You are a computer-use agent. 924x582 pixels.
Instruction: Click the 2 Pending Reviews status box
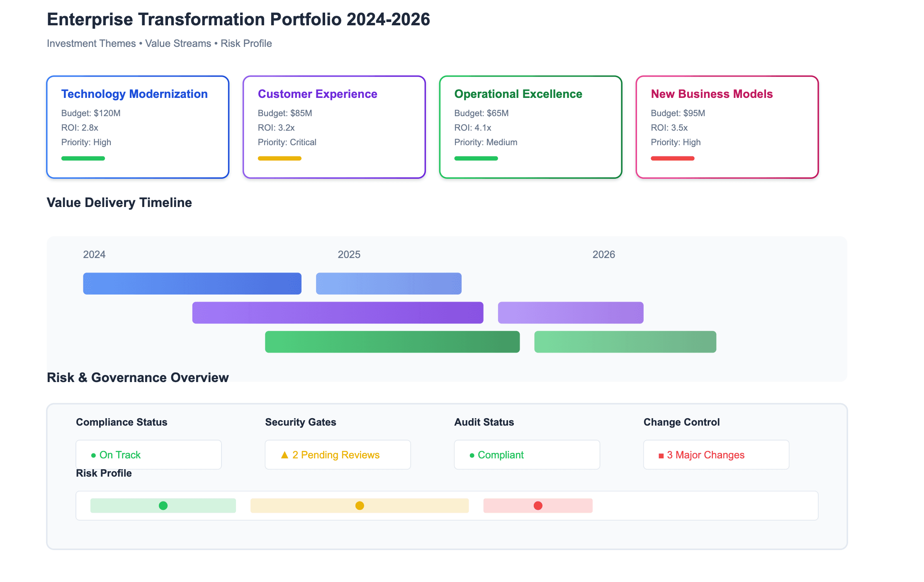(x=338, y=455)
